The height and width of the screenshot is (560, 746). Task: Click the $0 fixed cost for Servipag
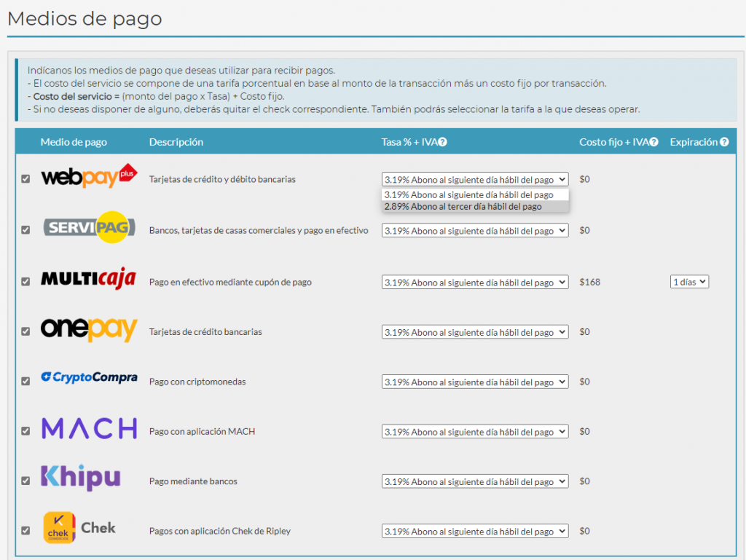(585, 230)
